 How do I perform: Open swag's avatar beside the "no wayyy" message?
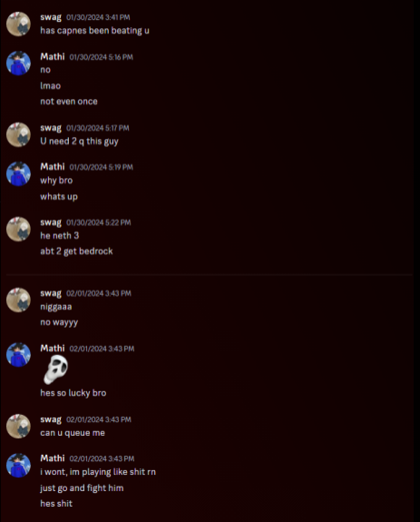point(19,300)
